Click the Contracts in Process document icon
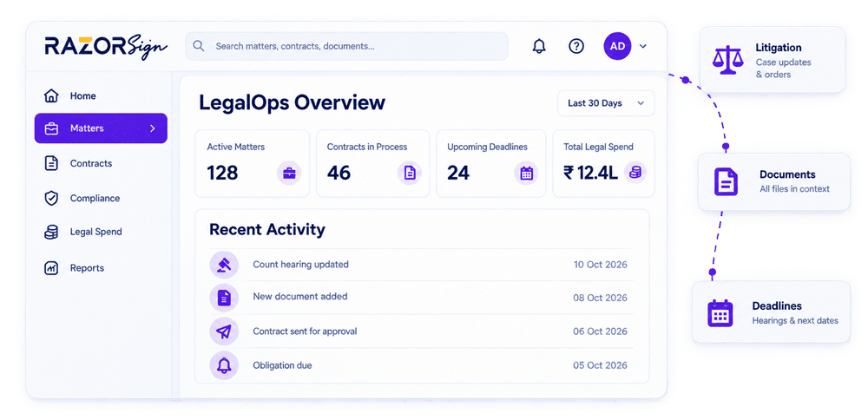868x420 pixels. (410, 174)
